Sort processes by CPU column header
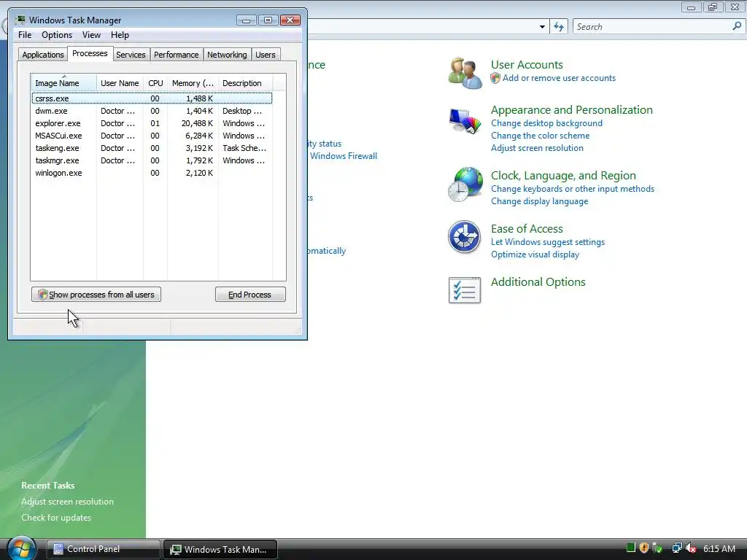Image resolution: width=747 pixels, height=560 pixels. (155, 83)
